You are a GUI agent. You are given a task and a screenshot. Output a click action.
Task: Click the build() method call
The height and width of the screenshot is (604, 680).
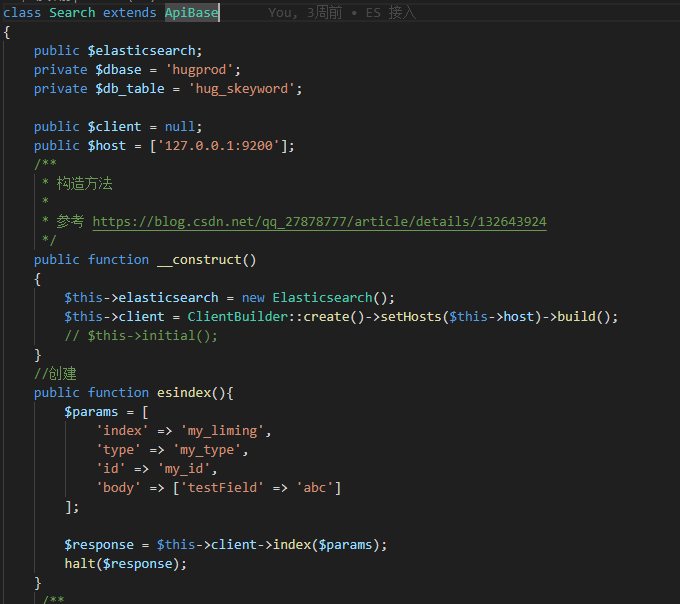pos(584,317)
